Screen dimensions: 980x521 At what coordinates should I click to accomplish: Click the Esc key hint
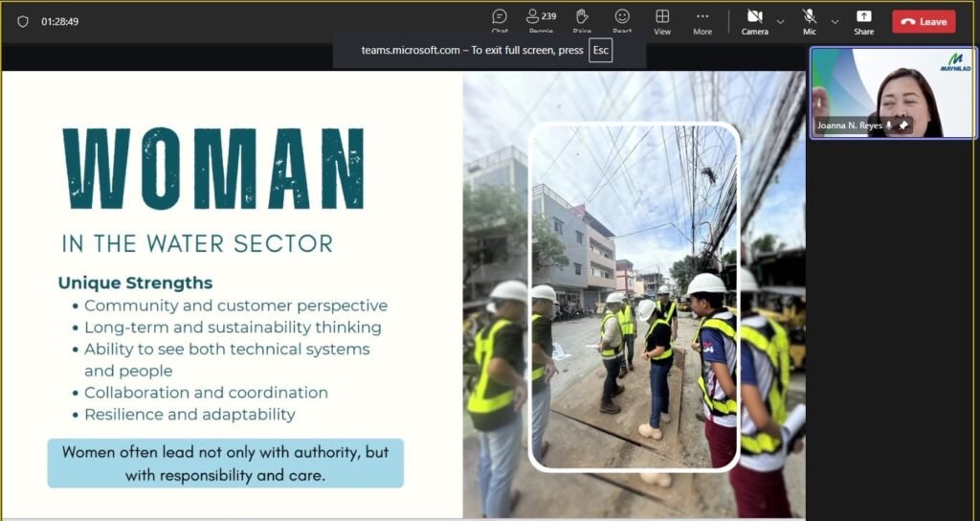(600, 50)
